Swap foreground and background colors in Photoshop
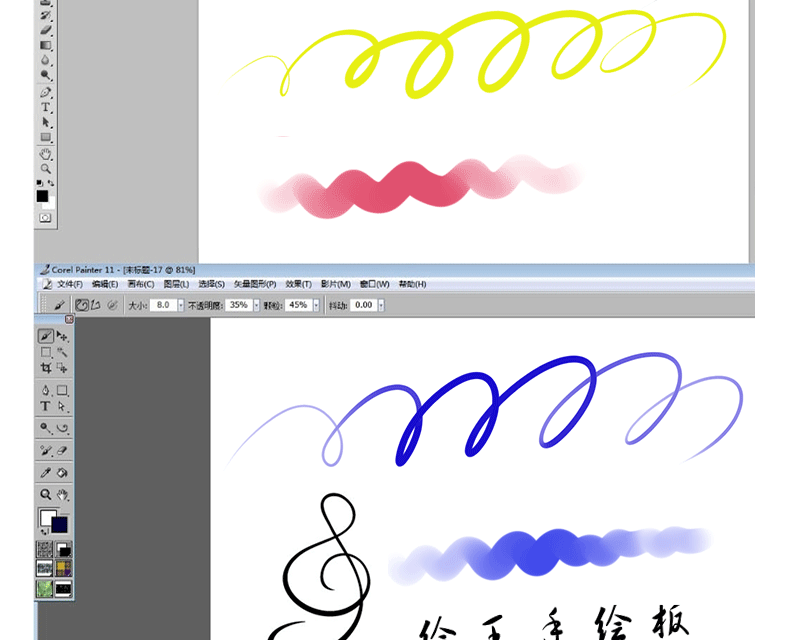Viewport: 790px width, 640px height. (x=51, y=183)
